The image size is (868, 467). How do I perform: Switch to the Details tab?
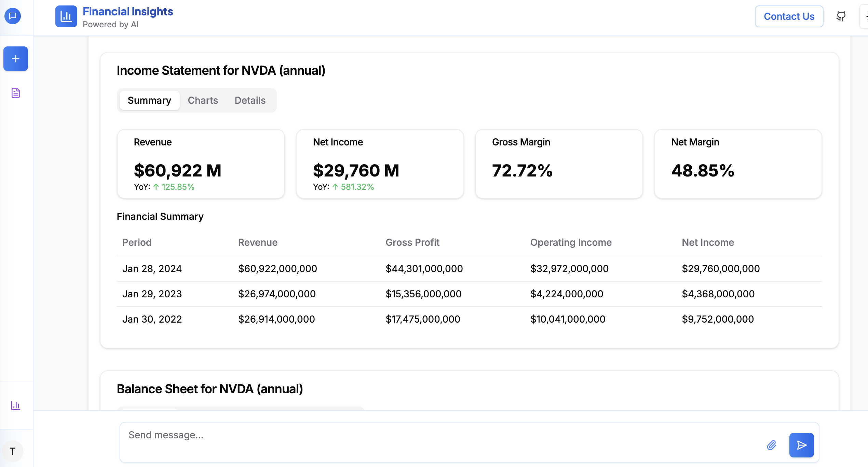pyautogui.click(x=250, y=100)
